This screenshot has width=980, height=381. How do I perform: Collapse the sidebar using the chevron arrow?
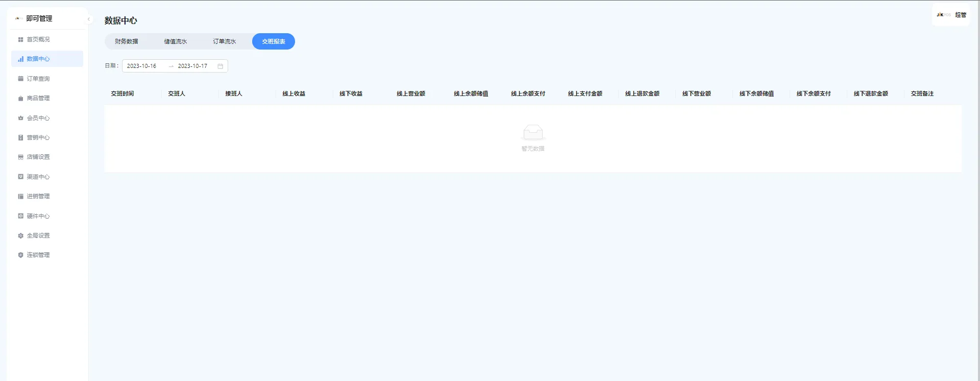(x=89, y=19)
